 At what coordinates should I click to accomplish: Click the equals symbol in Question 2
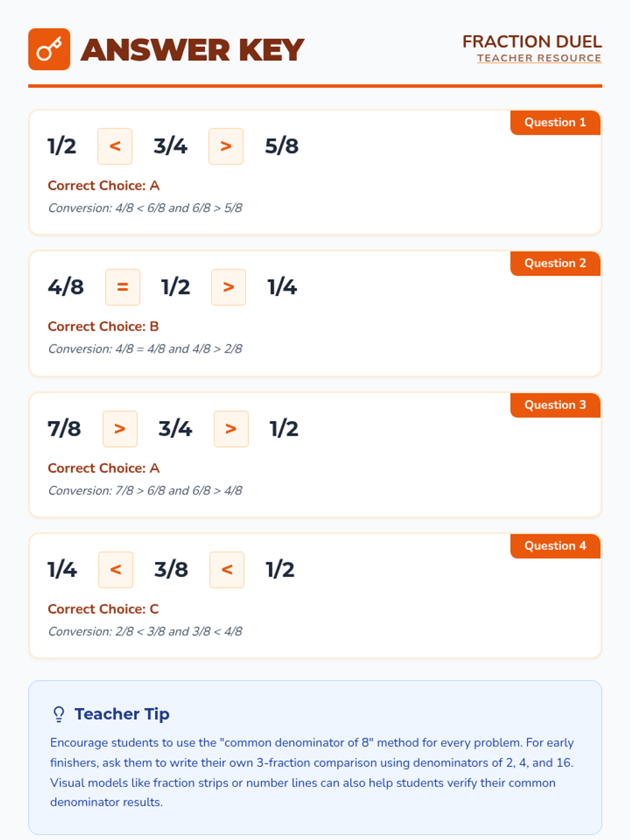tap(122, 287)
